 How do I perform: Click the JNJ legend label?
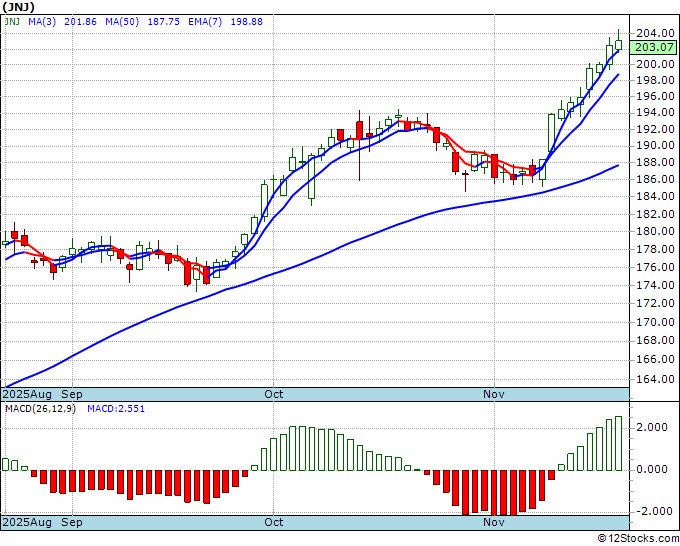[x=12, y=21]
